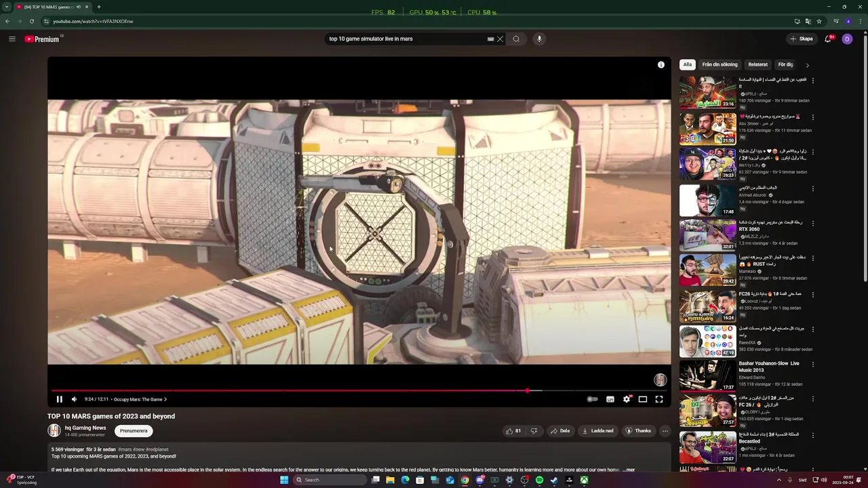Open options for the RTX 3060 video
This screenshot has width=868, height=488.
pyautogui.click(x=813, y=223)
